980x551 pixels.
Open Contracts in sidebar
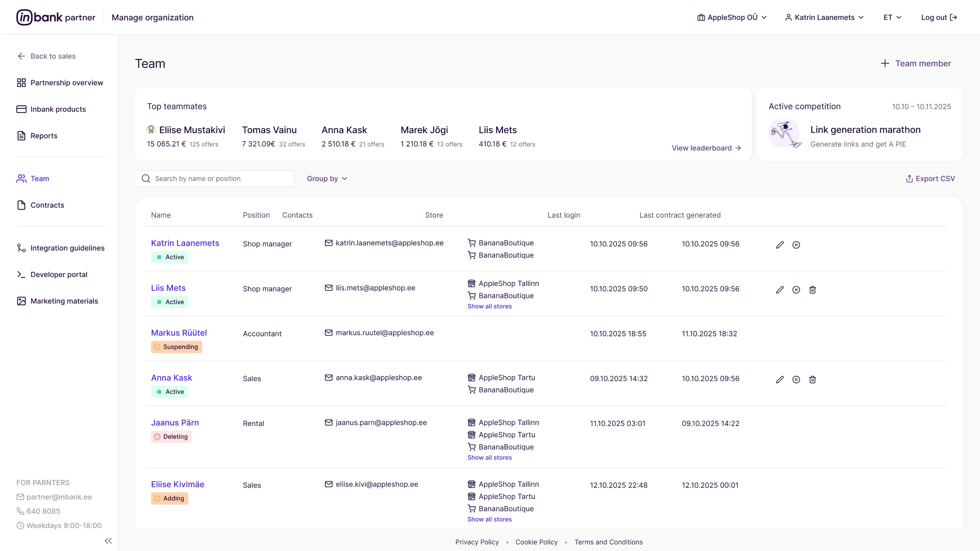41,205
